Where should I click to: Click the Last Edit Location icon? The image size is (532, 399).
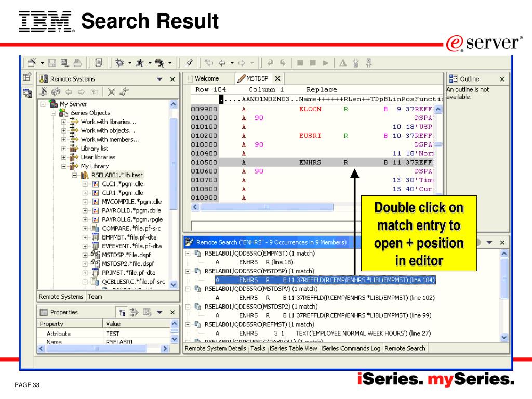tap(209, 63)
